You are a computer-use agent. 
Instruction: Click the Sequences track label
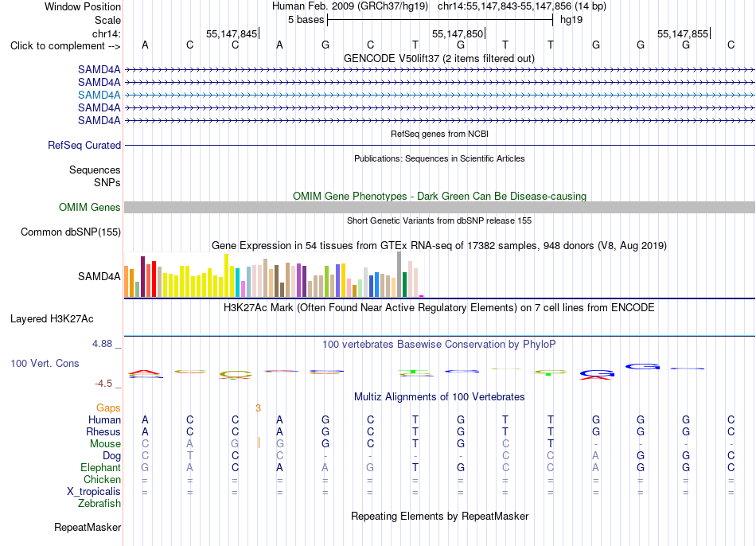[95, 170]
